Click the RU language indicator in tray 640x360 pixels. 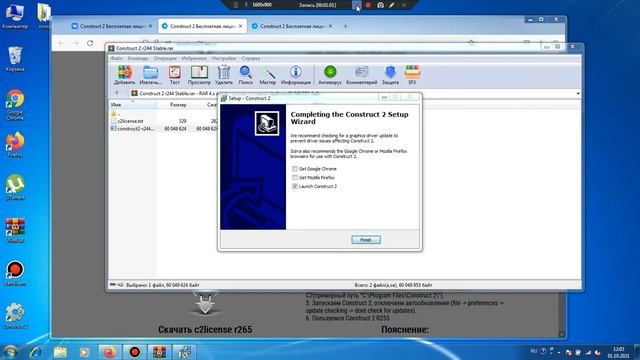pos(534,351)
